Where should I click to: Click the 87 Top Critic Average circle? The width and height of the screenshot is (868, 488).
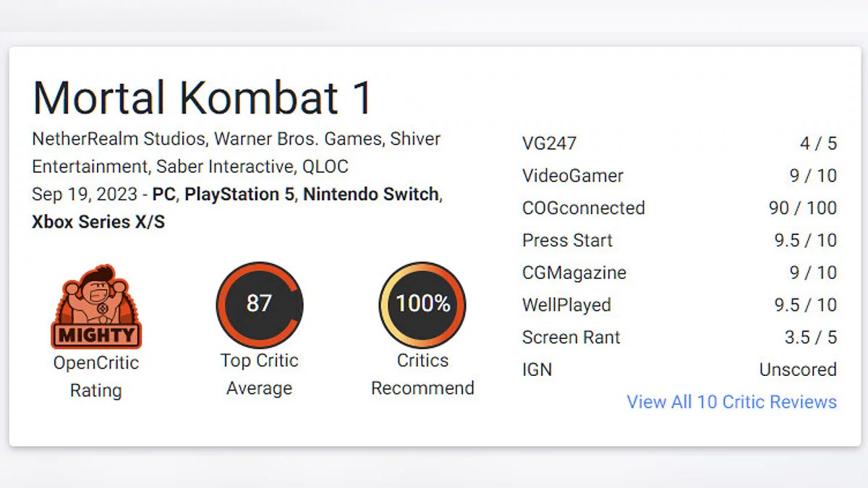[259, 304]
